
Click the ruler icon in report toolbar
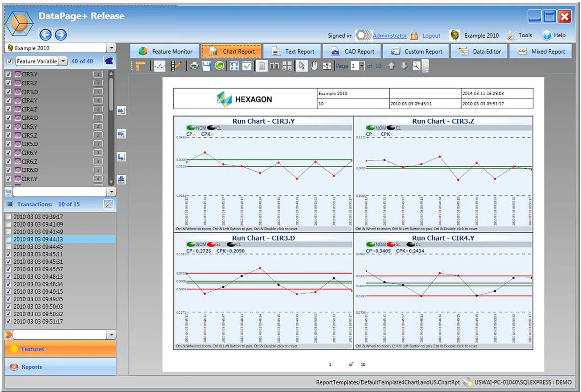tap(141, 66)
